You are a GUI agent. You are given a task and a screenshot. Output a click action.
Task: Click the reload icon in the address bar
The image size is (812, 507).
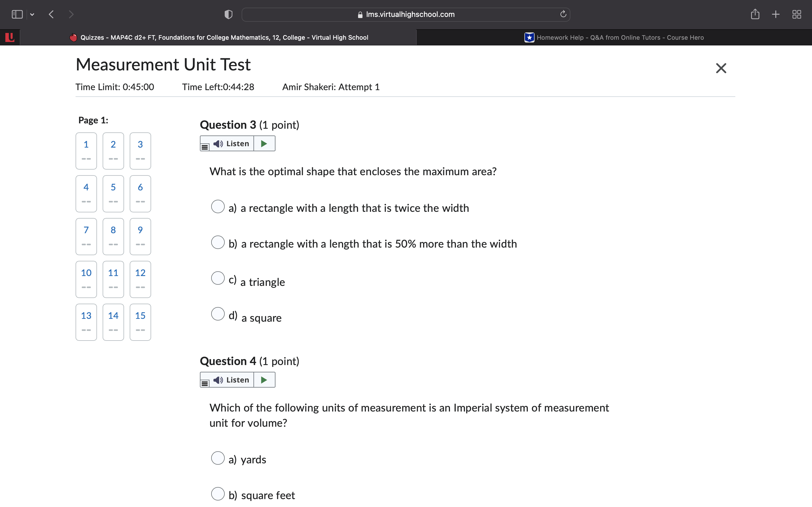pyautogui.click(x=562, y=14)
